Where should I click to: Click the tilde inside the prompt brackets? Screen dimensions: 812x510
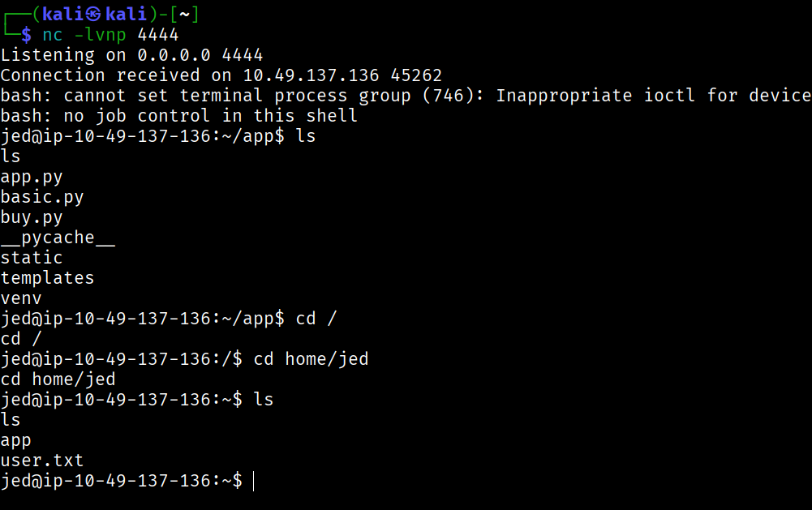[x=183, y=15]
